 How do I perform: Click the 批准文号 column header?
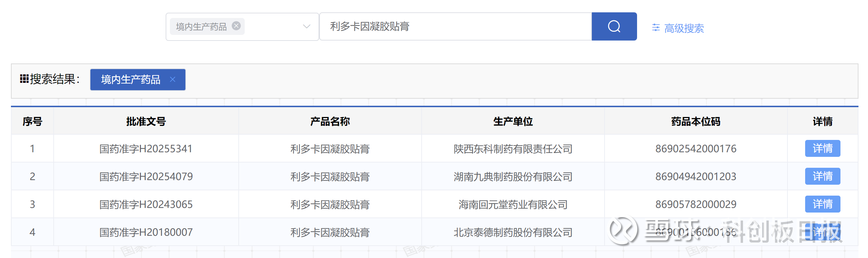146,122
